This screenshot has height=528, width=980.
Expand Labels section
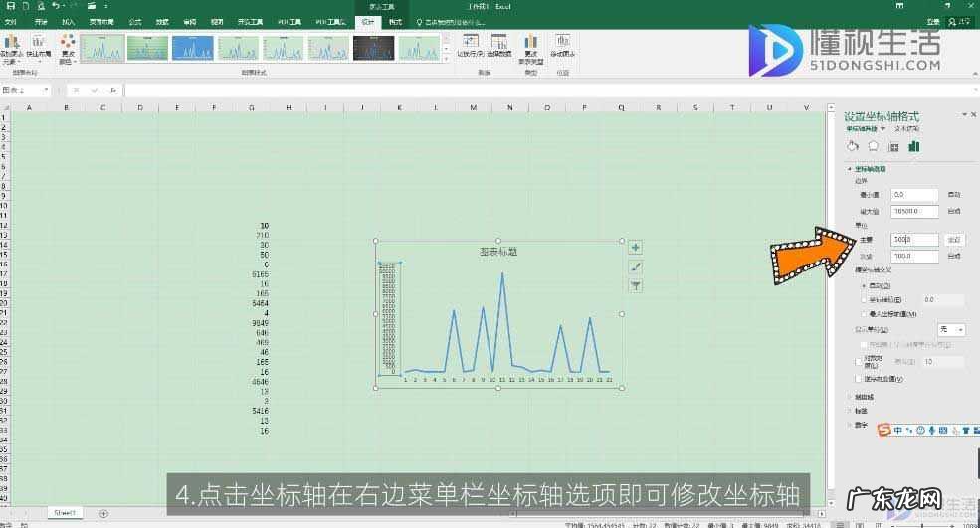(x=860, y=411)
